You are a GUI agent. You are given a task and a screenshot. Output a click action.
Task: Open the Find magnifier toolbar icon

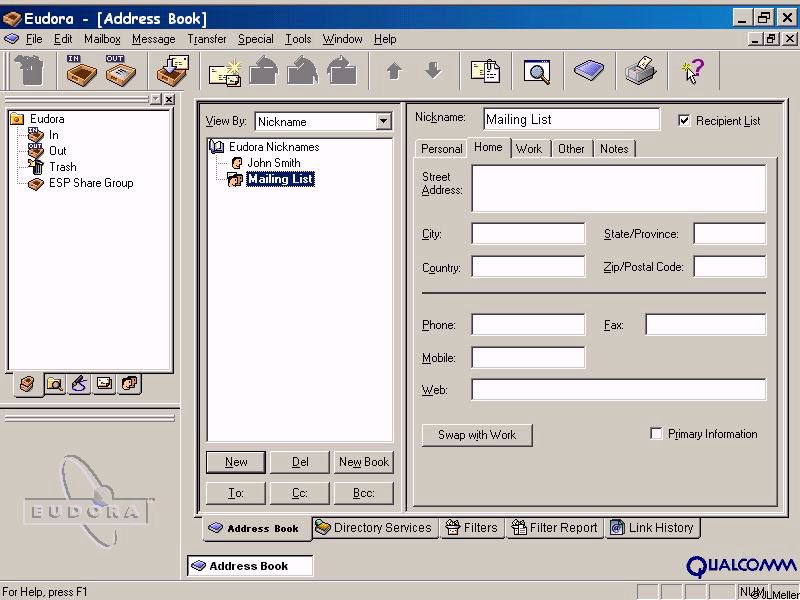click(x=537, y=71)
